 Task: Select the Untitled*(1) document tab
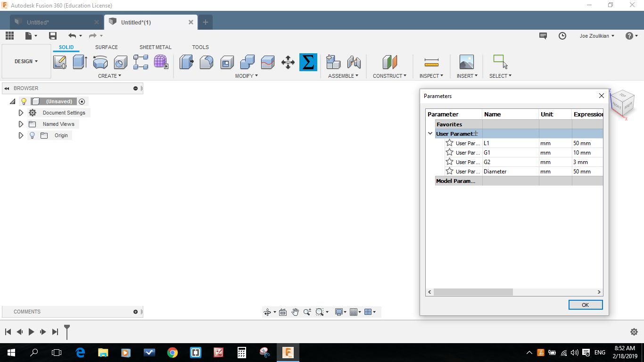pyautogui.click(x=151, y=22)
